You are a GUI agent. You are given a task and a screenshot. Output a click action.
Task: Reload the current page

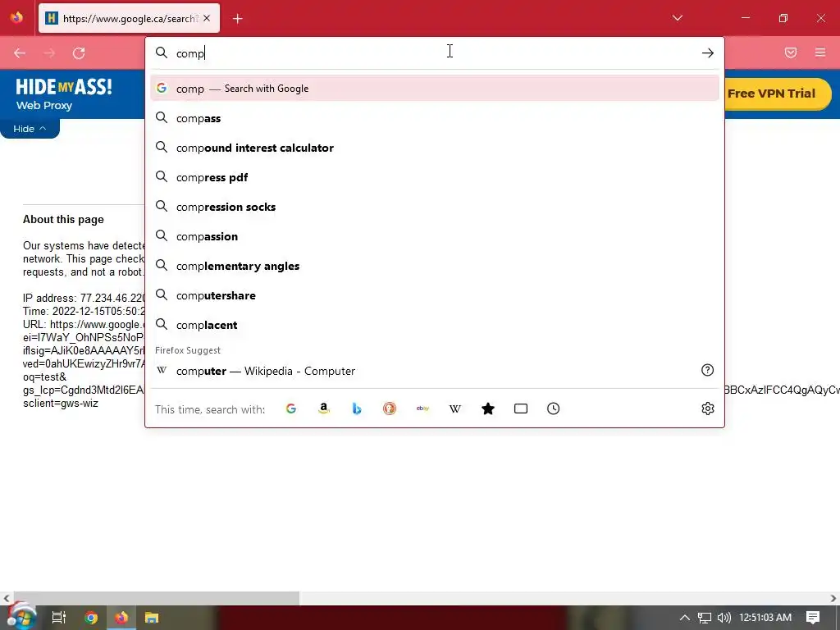(79, 53)
